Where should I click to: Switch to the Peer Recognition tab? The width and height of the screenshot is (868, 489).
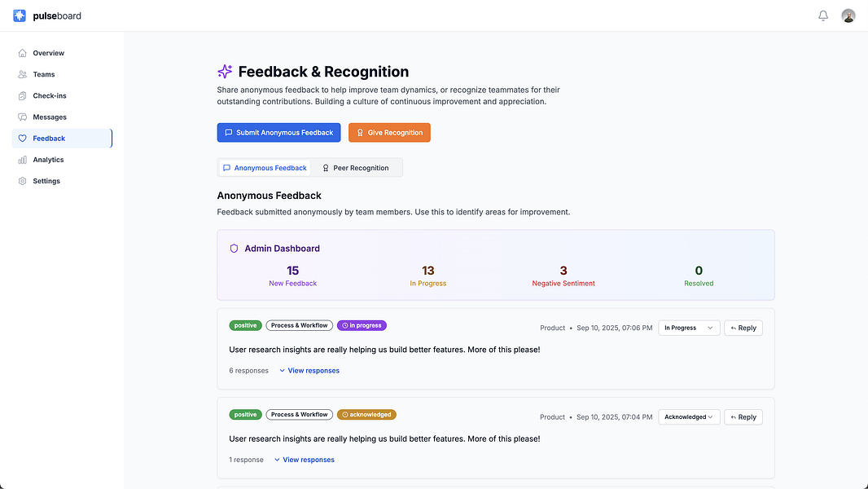(356, 168)
